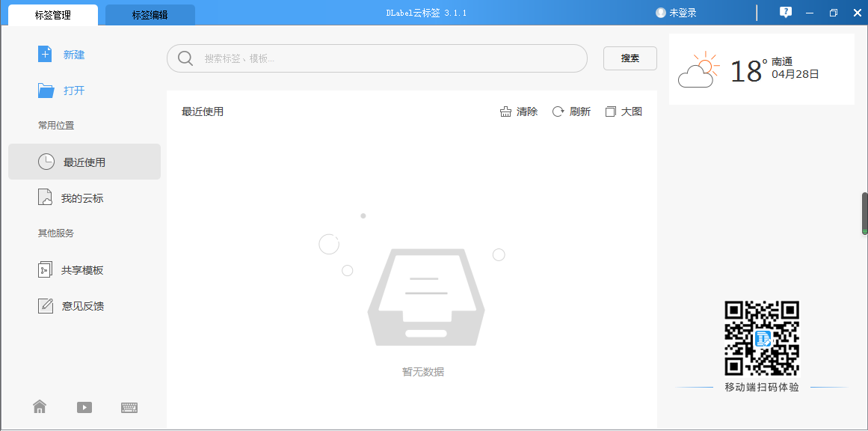Click the Open folder icon

[x=46, y=91]
